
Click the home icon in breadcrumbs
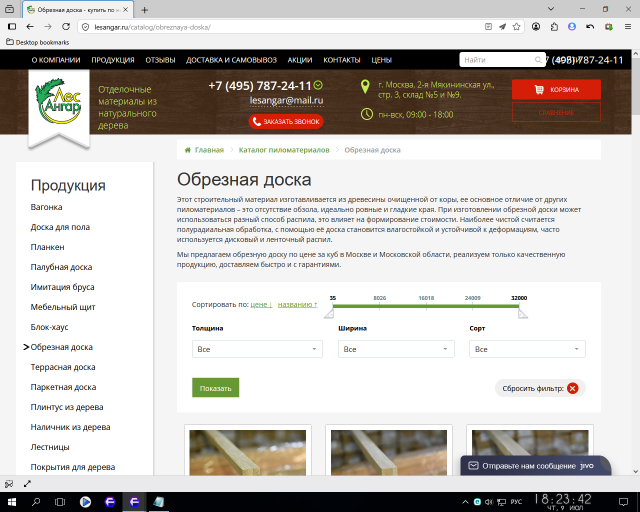click(188, 150)
